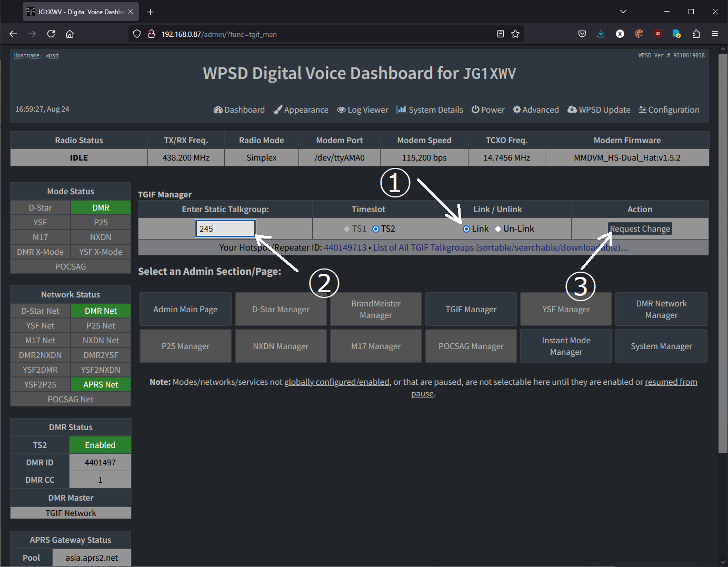The image size is (728, 567).
Task: Open the DMR Network Manager button
Action: click(x=661, y=309)
